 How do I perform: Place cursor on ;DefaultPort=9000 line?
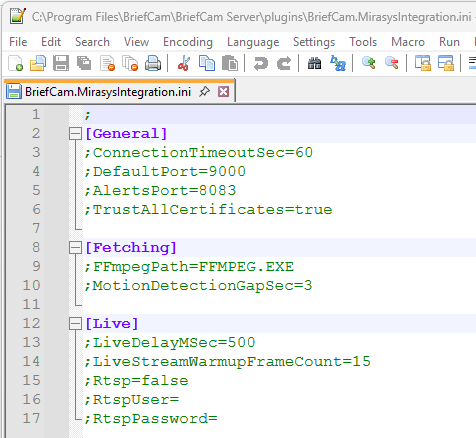(x=165, y=172)
